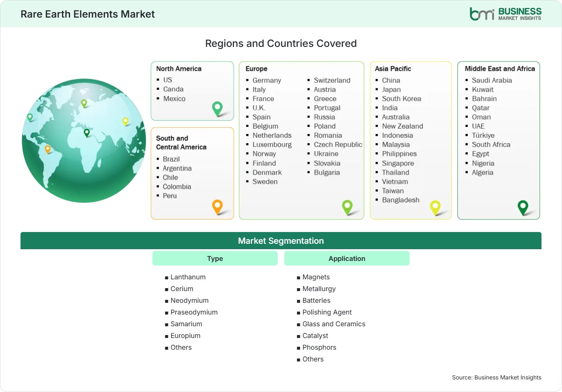Click the Regions and Countries Covered heading
Screen dimensions: 562x392
[281, 44]
